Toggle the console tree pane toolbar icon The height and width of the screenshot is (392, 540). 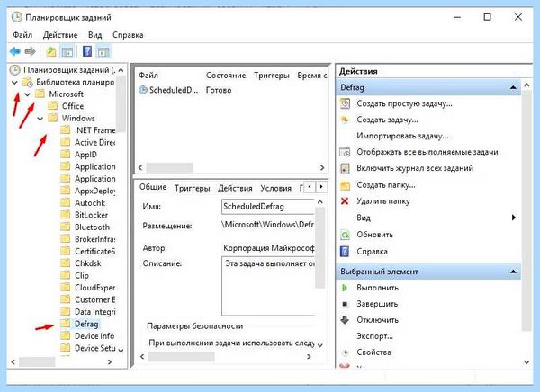(x=67, y=52)
